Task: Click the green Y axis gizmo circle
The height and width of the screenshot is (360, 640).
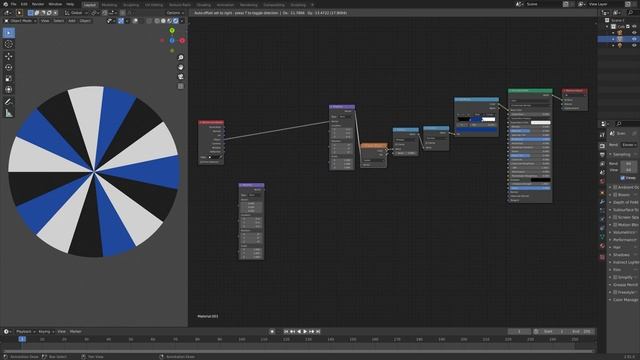Action: [x=172, y=31]
